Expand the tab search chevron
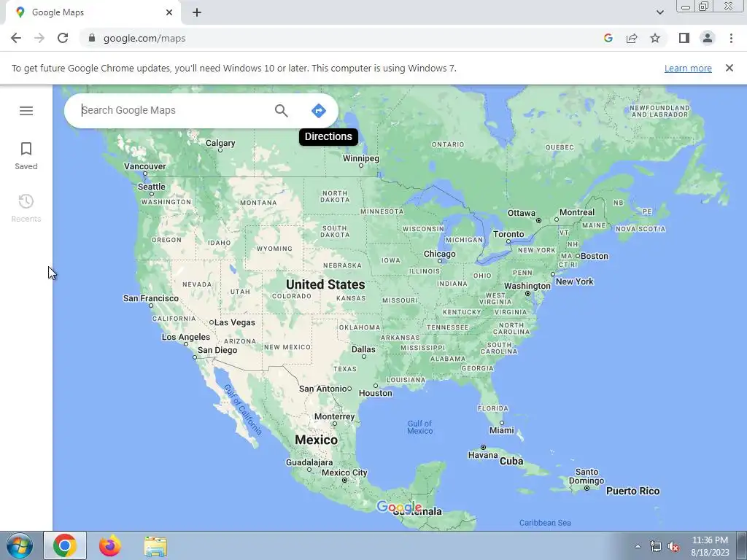The width and height of the screenshot is (747, 560). [659, 12]
